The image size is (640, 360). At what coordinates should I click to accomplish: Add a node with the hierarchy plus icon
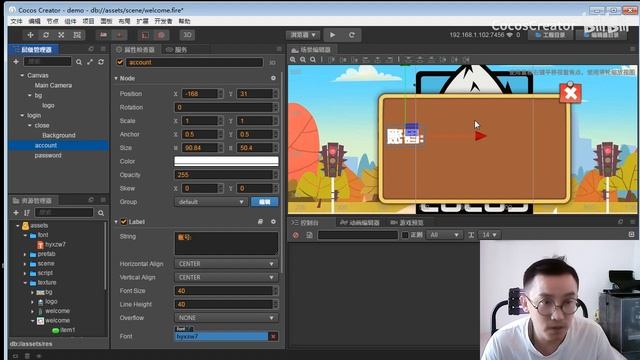(16, 62)
